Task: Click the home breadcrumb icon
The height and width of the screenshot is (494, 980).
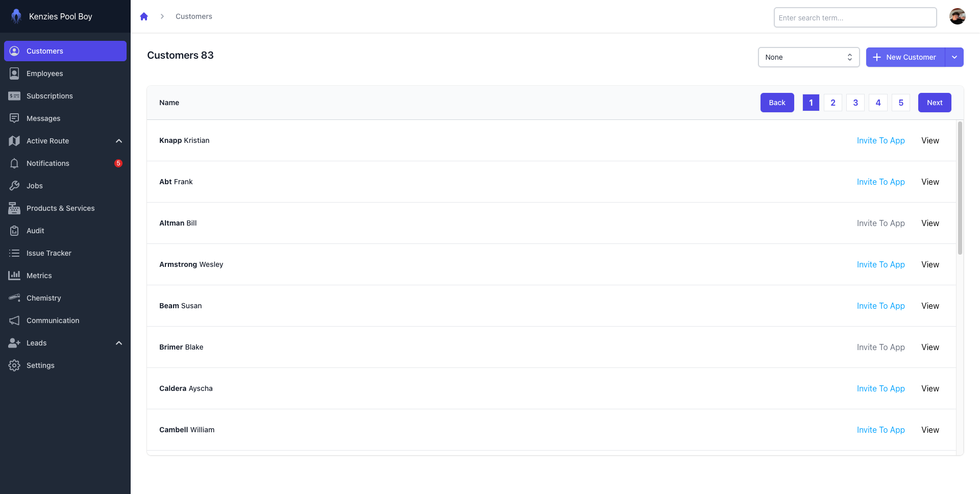Action: click(x=144, y=16)
